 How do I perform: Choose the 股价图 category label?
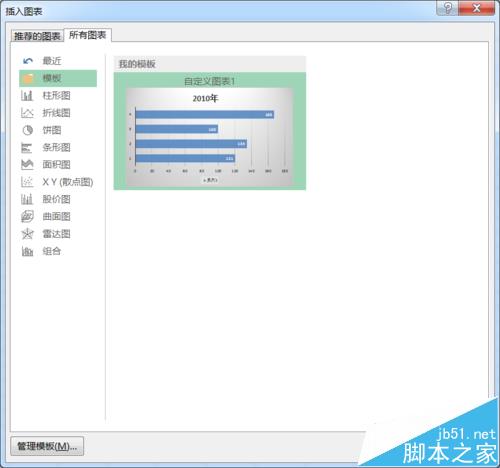56,199
